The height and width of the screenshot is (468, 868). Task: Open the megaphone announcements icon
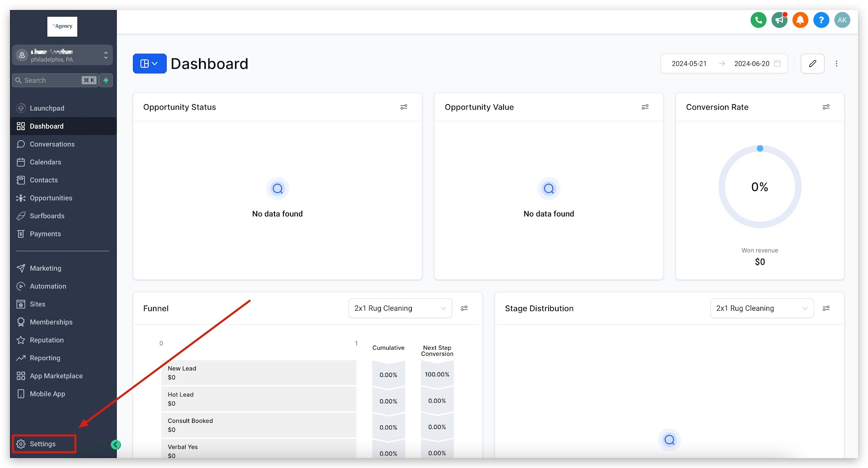click(x=779, y=20)
